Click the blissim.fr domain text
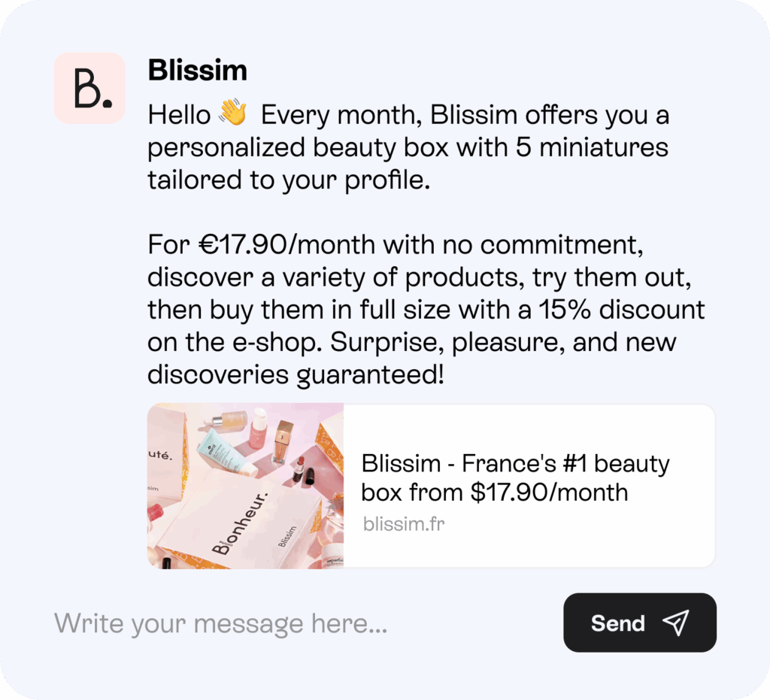This screenshot has height=700, width=770. (403, 523)
